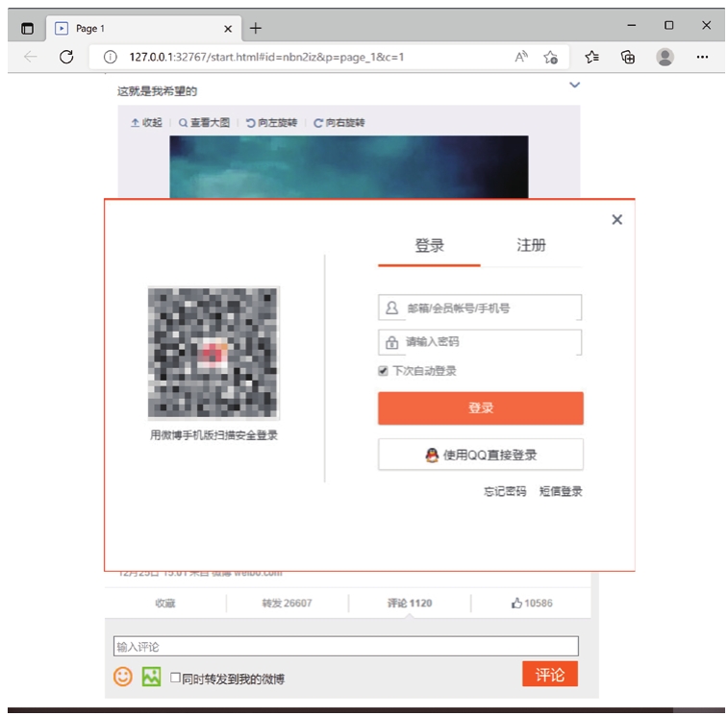728x716 pixels.
Task: Click the post image preview
Action: 349,167
